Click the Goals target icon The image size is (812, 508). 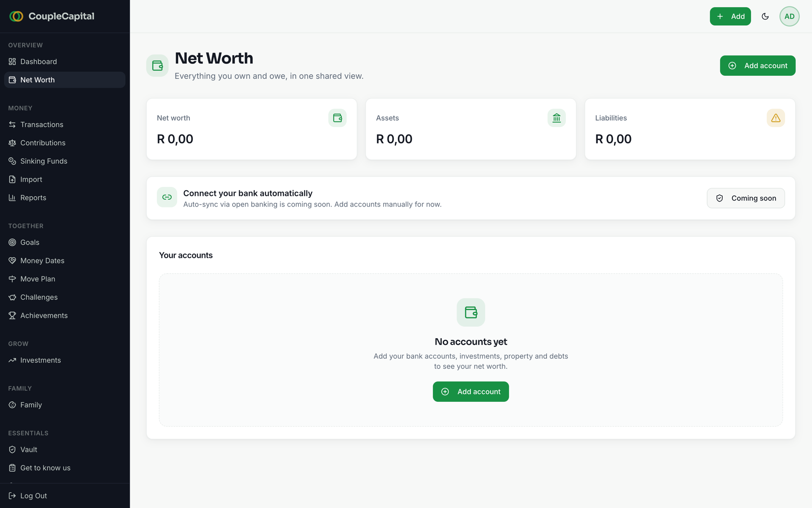pyautogui.click(x=12, y=242)
